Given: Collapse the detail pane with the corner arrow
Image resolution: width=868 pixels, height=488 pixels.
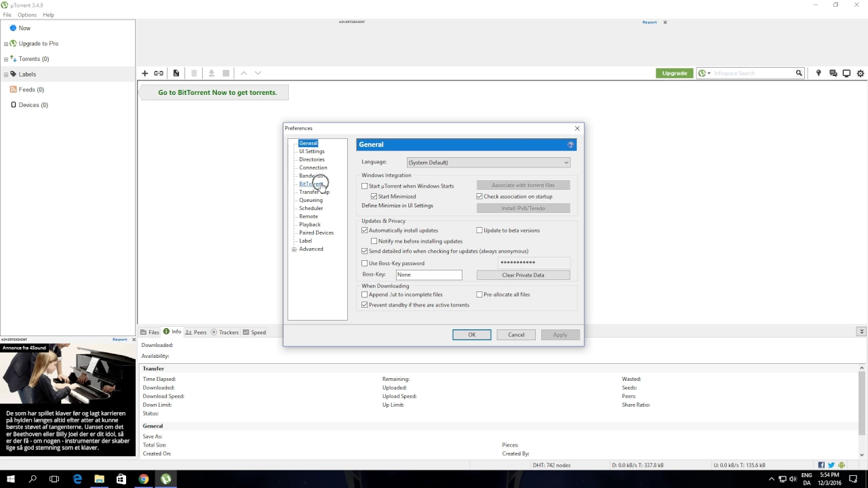Looking at the screenshot, I should click(x=861, y=332).
